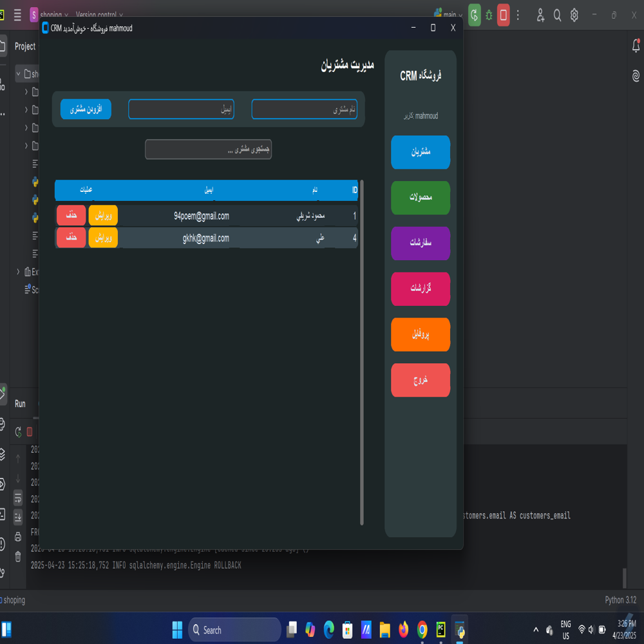Viewport: 644px width, 644px height.
Task: Click the افزودن مشتری (Add customer) button
Action: tap(86, 109)
